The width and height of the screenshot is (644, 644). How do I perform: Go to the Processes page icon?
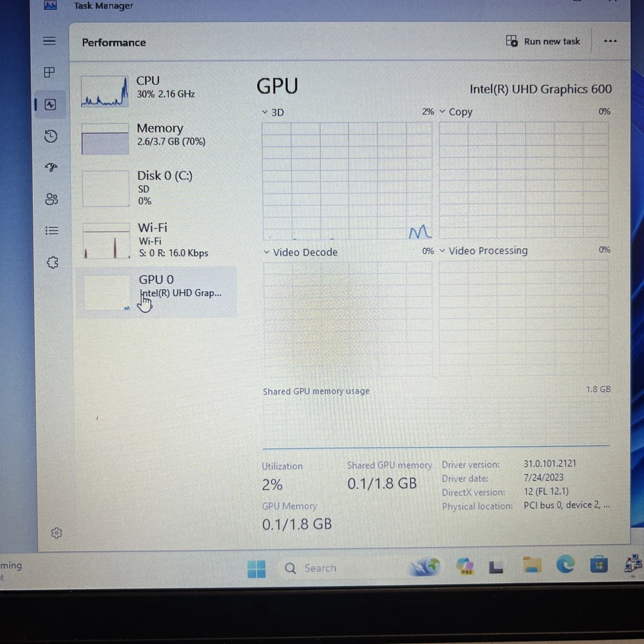pyautogui.click(x=50, y=73)
